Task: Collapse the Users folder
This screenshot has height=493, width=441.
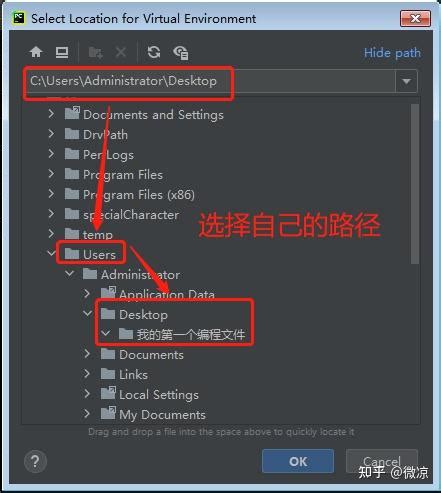Action: pyautogui.click(x=52, y=254)
